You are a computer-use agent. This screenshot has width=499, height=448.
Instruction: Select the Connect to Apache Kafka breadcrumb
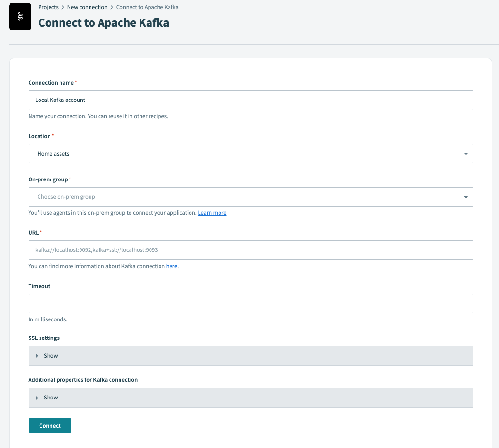coord(147,7)
